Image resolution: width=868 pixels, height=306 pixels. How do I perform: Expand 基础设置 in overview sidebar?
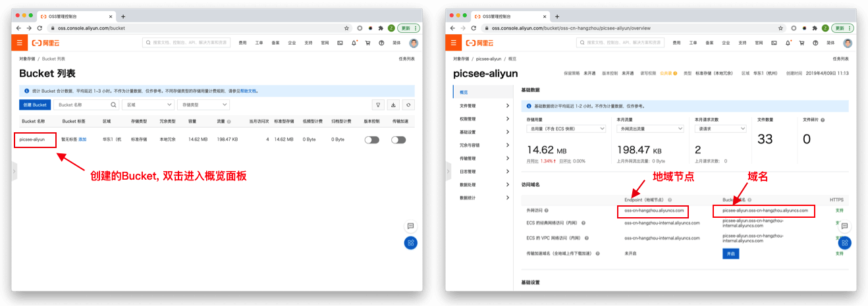pyautogui.click(x=484, y=132)
